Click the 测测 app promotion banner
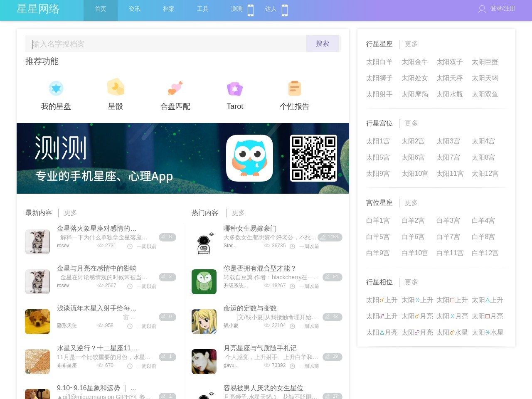Image resolution: width=532 pixels, height=399 pixels. 183,158
